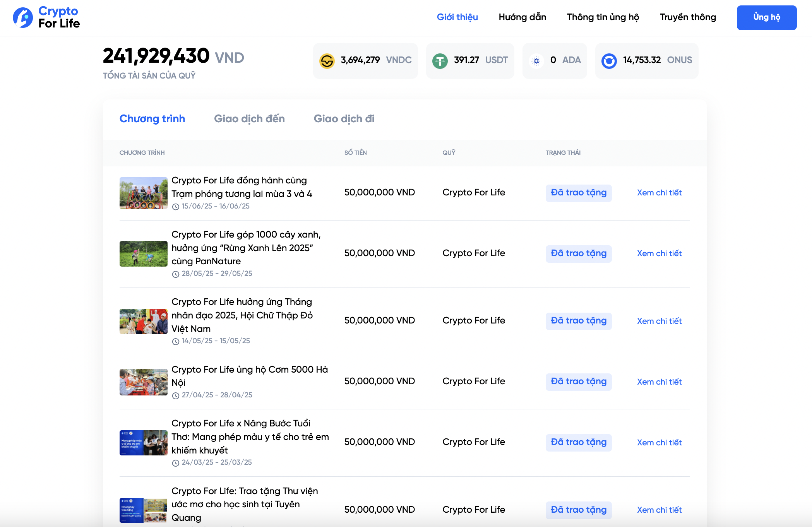Image resolution: width=812 pixels, height=527 pixels.
Task: Open thumbnail of Tháng nhân đạo 2025 program
Action: [x=144, y=321]
